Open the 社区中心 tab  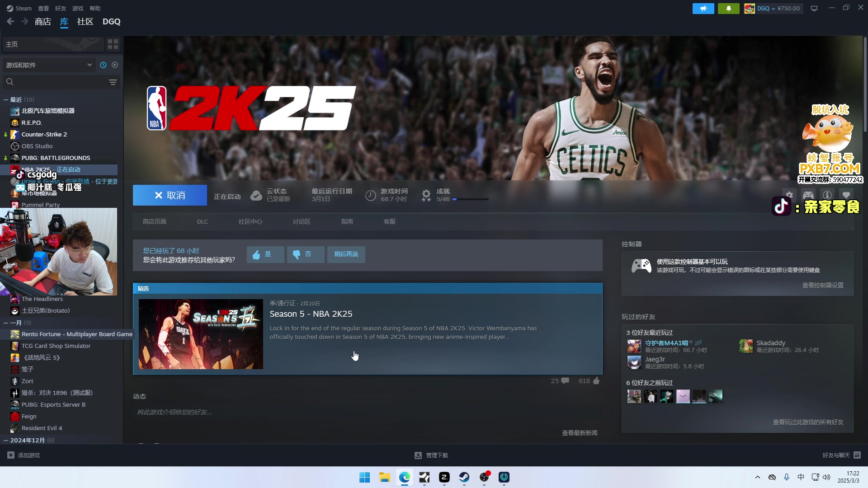[x=250, y=221]
